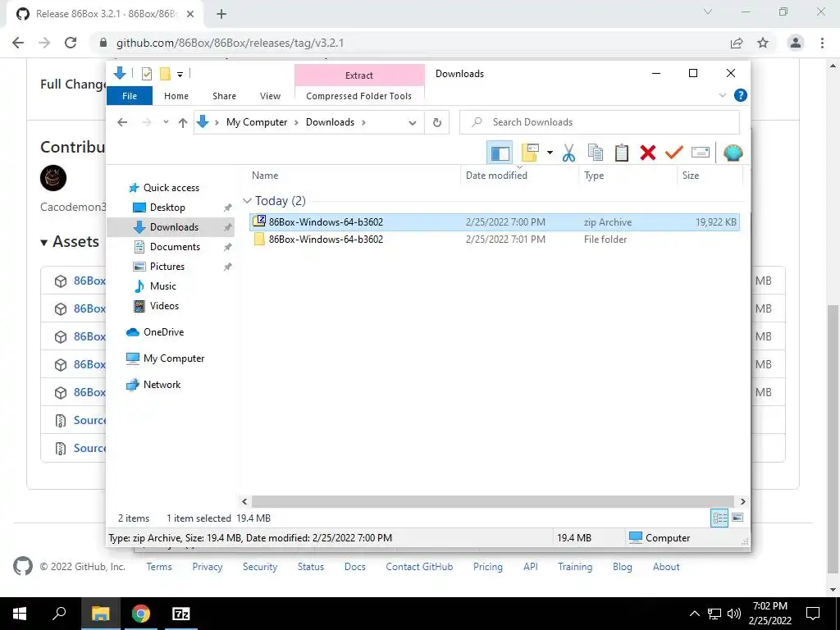
Task: Bookmark this page with the star icon
Action: [x=763, y=43]
